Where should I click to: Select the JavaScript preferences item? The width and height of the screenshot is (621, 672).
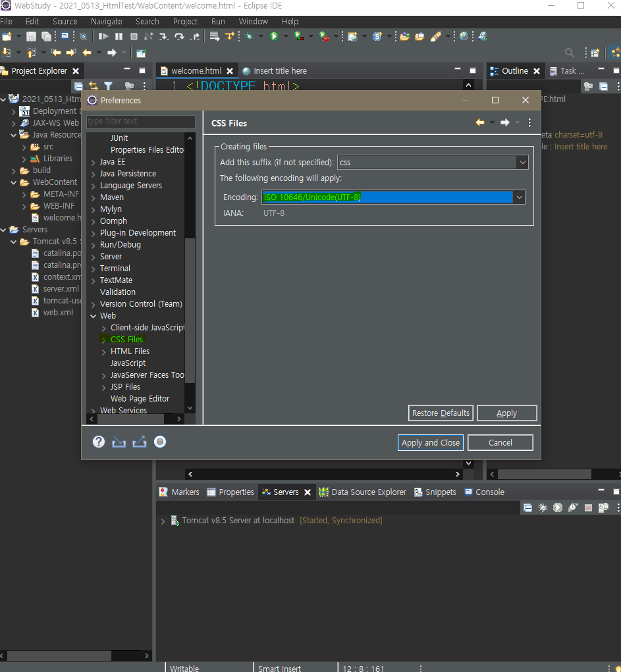coord(128,363)
